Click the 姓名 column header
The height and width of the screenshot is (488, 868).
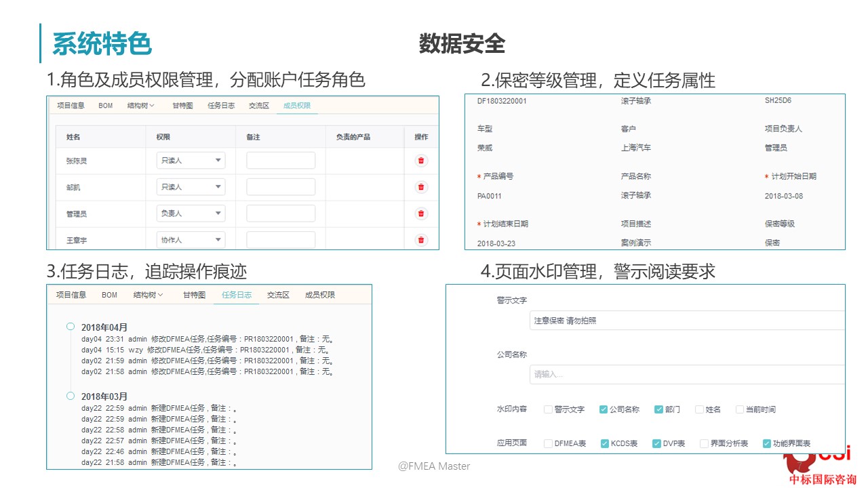73,137
